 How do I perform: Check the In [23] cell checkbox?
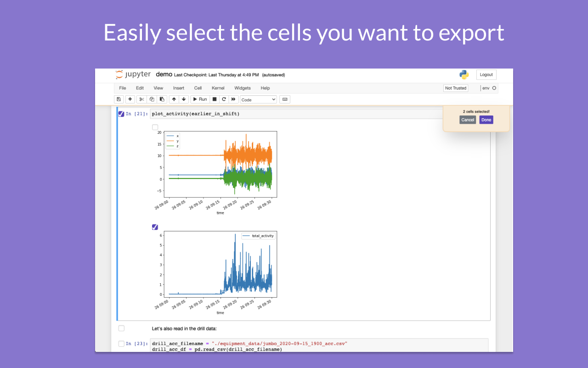[121, 344]
